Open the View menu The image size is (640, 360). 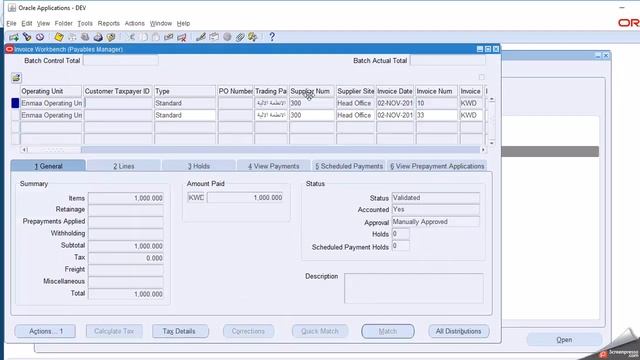coord(43,24)
